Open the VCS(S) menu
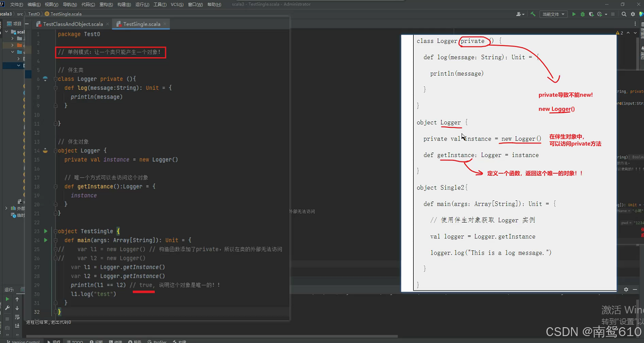Viewport: 644px width, 343px height. 177,4
